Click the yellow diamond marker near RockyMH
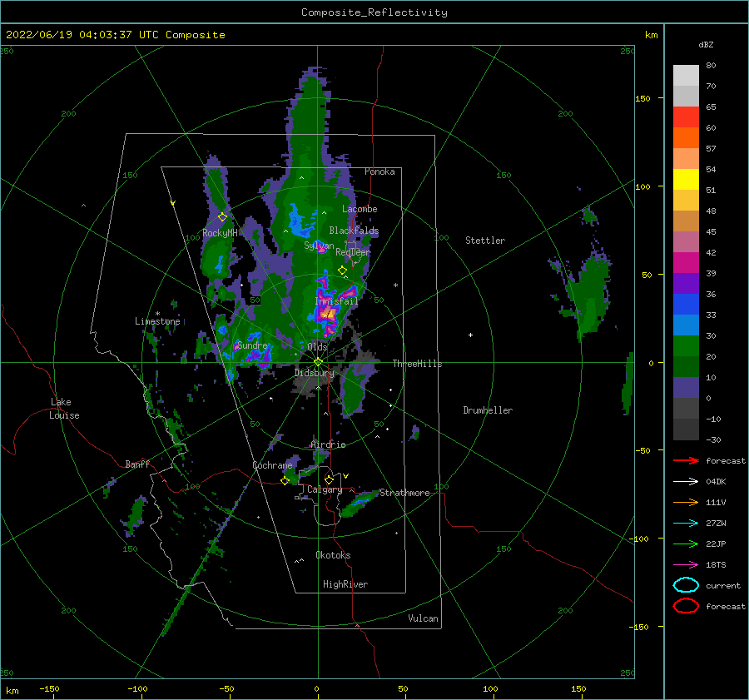 pos(222,217)
